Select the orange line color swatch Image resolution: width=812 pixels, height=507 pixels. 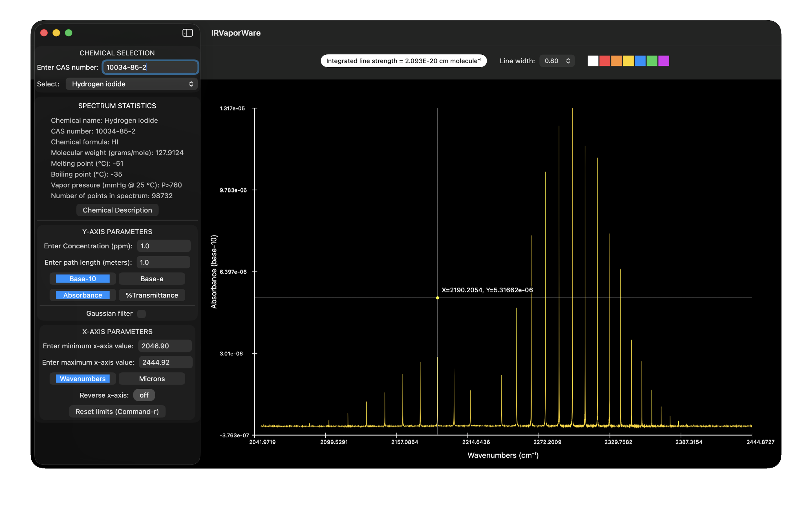coord(616,61)
